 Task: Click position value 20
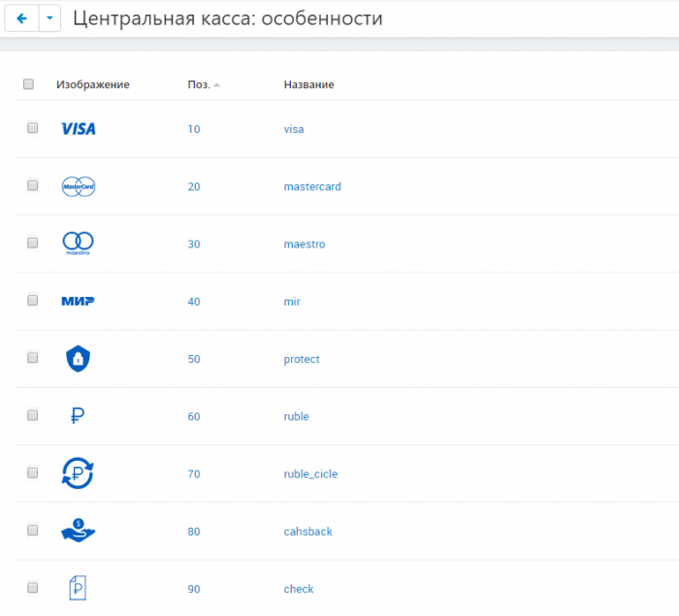point(194,186)
